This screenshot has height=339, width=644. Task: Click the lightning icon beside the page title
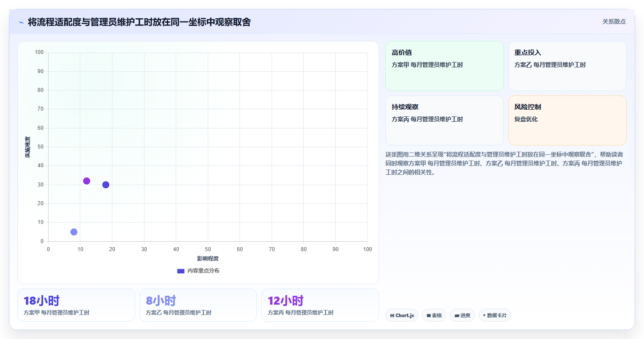21,22
